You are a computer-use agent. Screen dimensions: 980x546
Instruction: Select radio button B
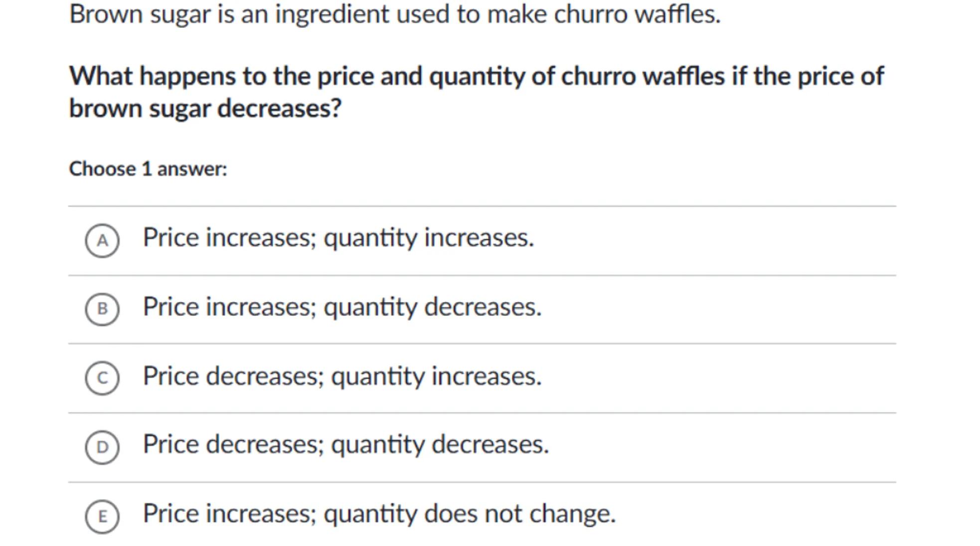[x=102, y=309]
